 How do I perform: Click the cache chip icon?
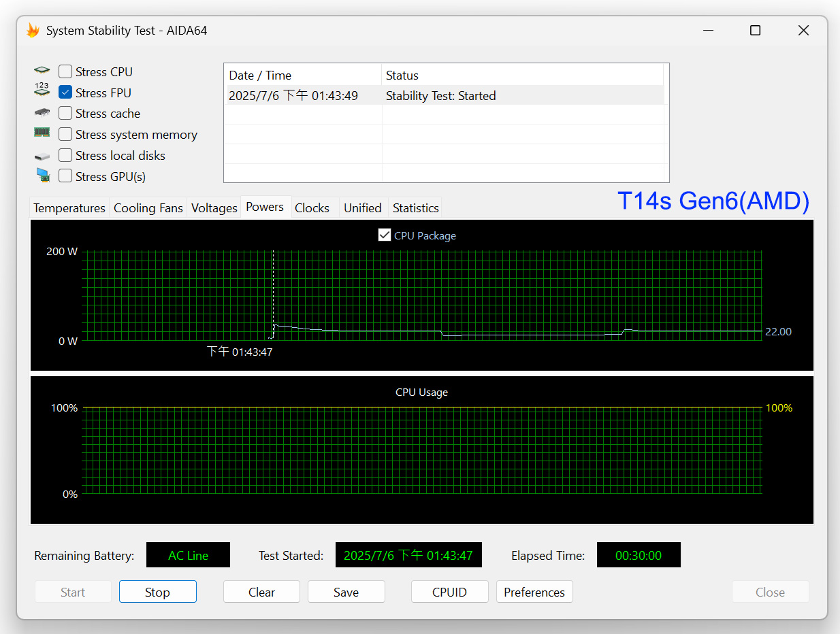point(42,113)
